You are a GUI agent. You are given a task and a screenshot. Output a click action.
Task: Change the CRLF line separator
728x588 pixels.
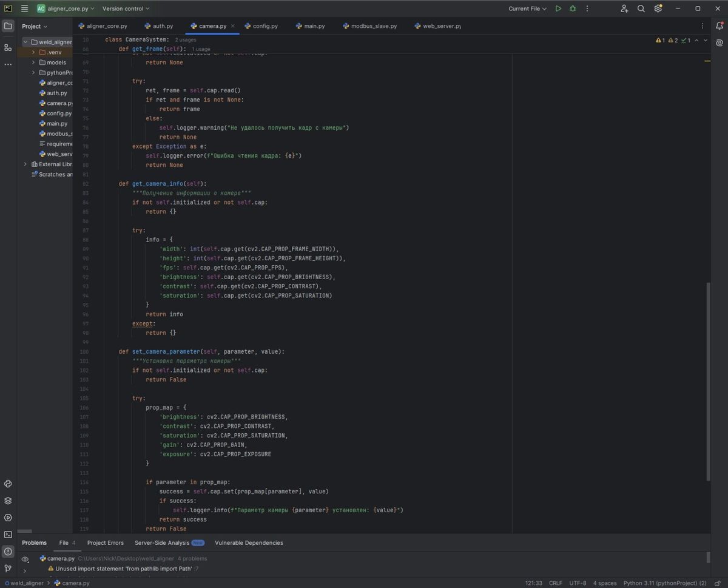pos(556,583)
